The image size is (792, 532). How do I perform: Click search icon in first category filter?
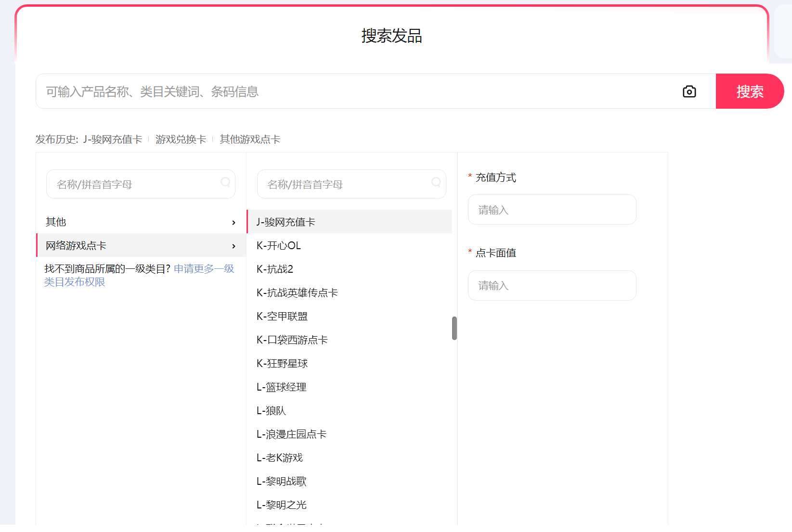tap(225, 182)
